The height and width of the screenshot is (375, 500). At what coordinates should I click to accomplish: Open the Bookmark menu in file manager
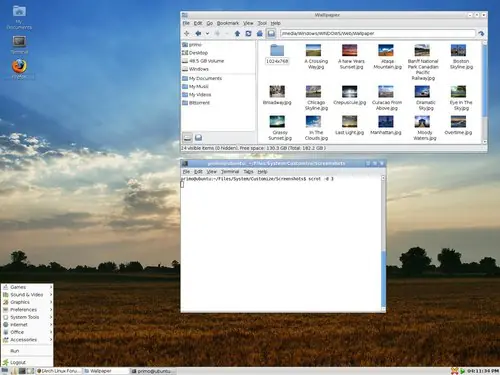pyautogui.click(x=228, y=23)
